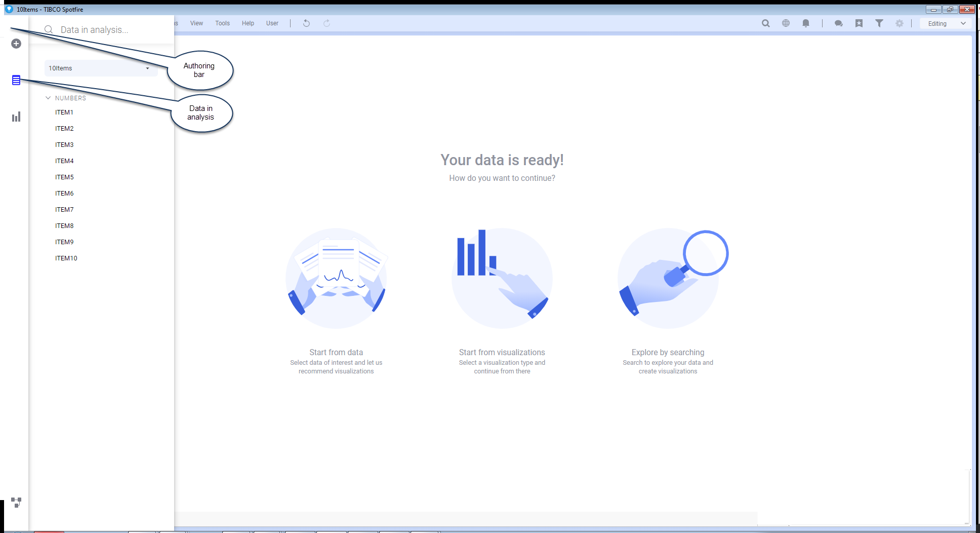This screenshot has height=533, width=980.
Task: Click the Undo arrow
Action: click(x=306, y=23)
